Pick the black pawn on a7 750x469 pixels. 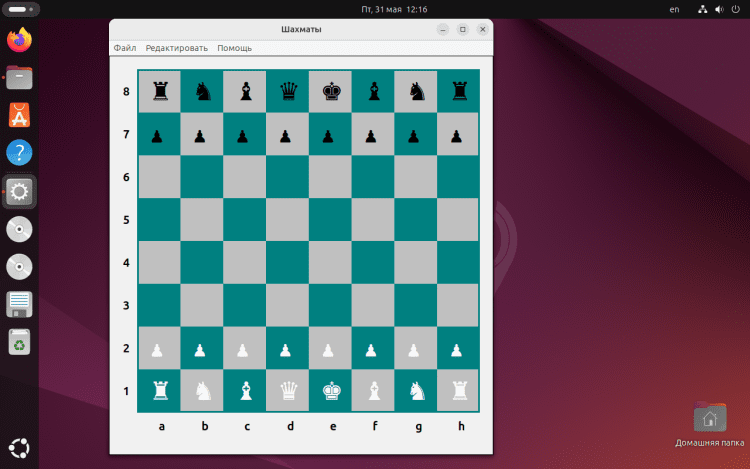pos(157,137)
